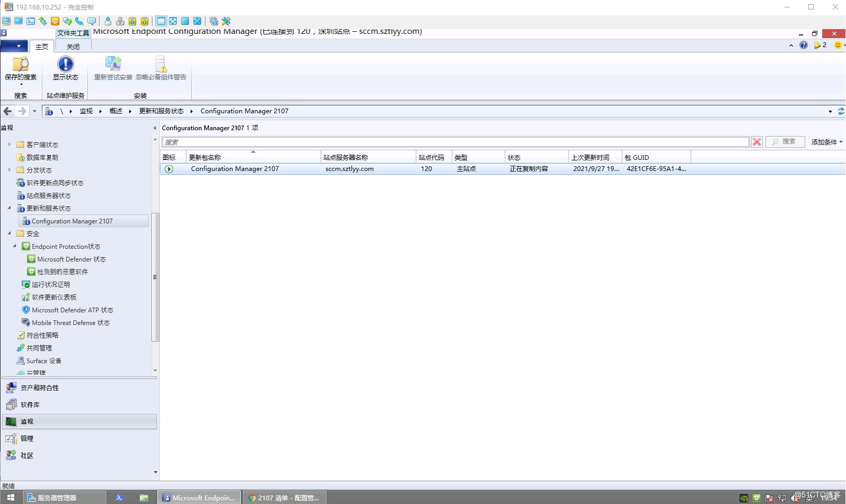Select Microsoft Defender 状态 in the tree

[x=71, y=259]
